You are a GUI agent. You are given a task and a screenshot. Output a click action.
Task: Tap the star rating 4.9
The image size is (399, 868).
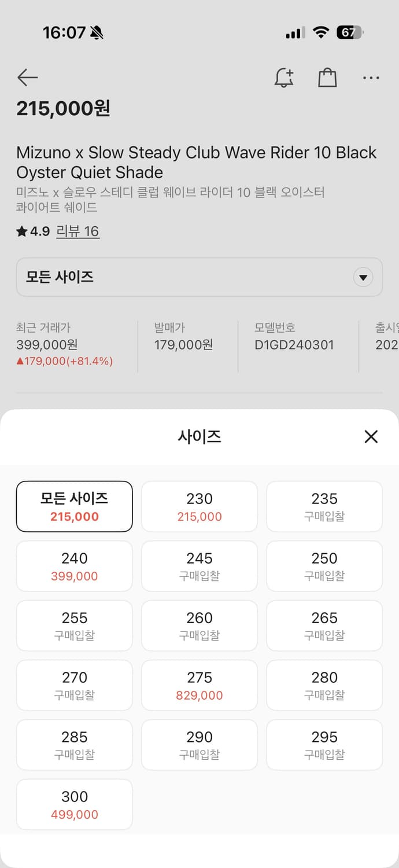point(34,231)
